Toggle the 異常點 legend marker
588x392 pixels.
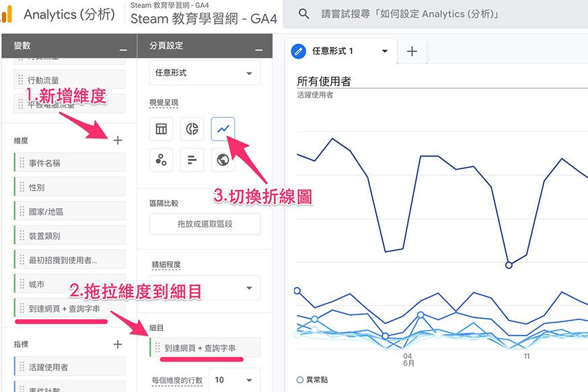[x=299, y=380]
